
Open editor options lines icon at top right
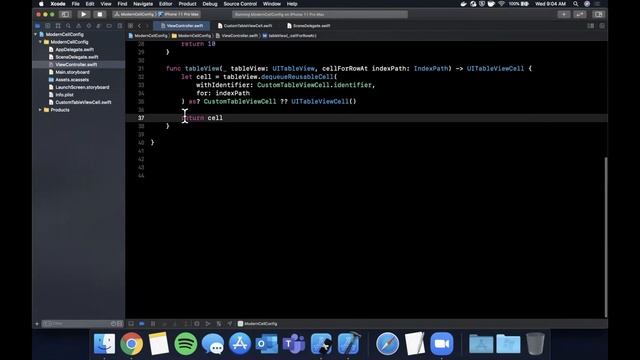click(x=591, y=26)
